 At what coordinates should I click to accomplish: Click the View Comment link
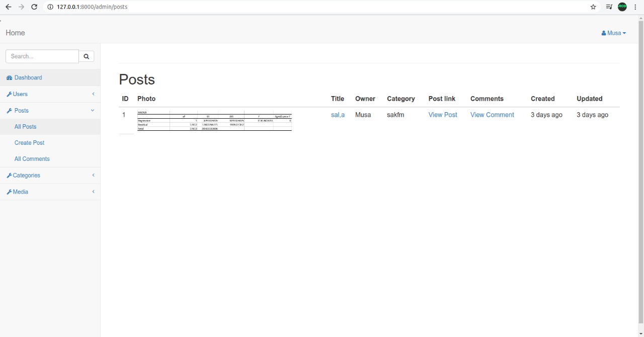click(x=492, y=115)
